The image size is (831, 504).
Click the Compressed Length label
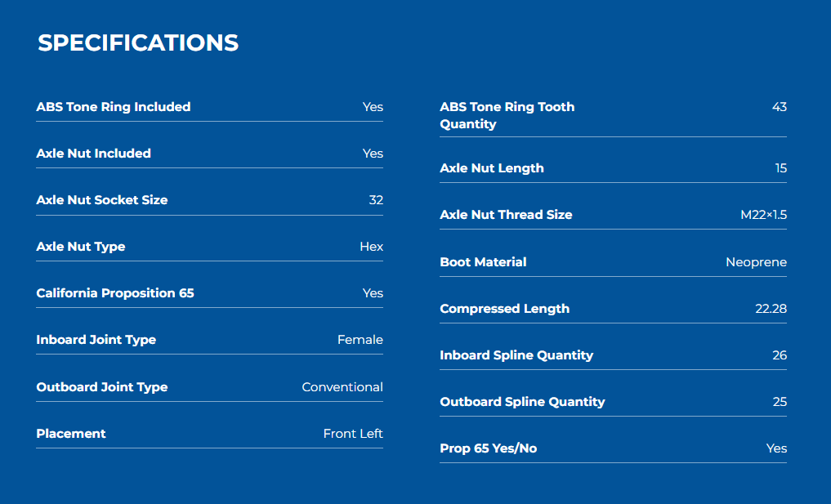505,309
